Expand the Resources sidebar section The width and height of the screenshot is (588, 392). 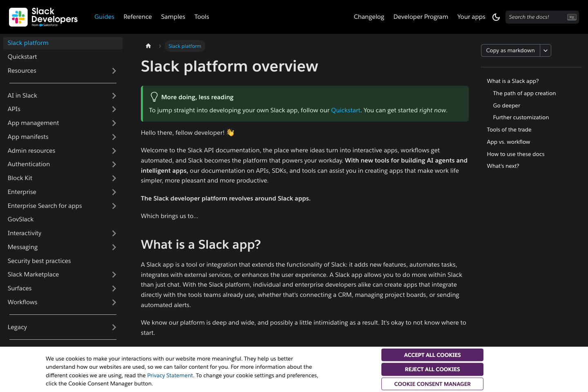point(114,71)
